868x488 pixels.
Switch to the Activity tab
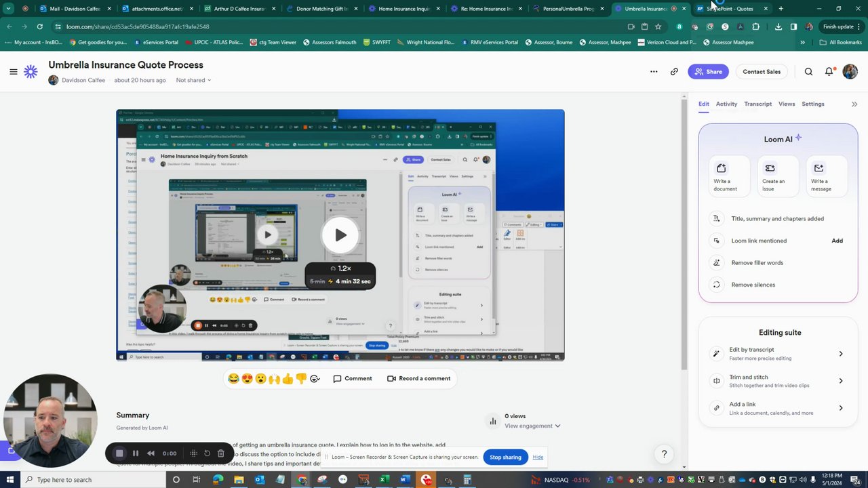tap(726, 104)
